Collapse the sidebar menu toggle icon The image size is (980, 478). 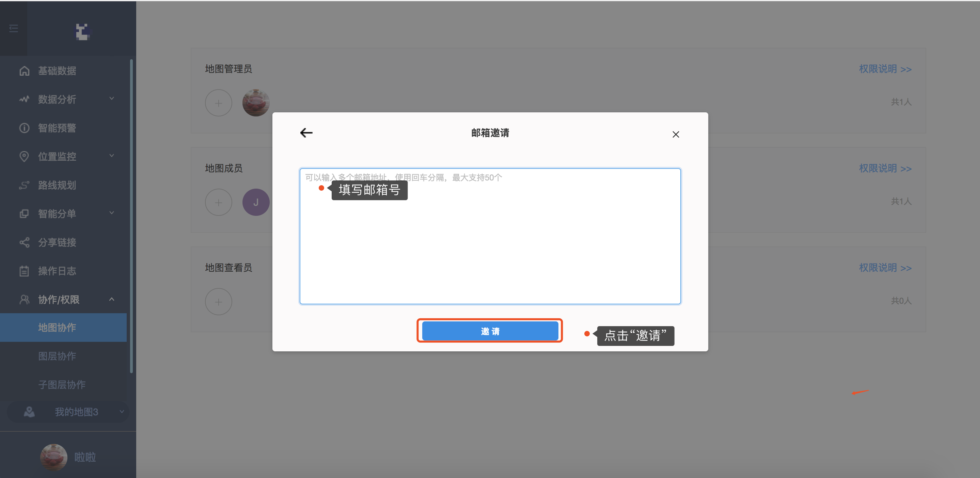pyautogui.click(x=14, y=29)
